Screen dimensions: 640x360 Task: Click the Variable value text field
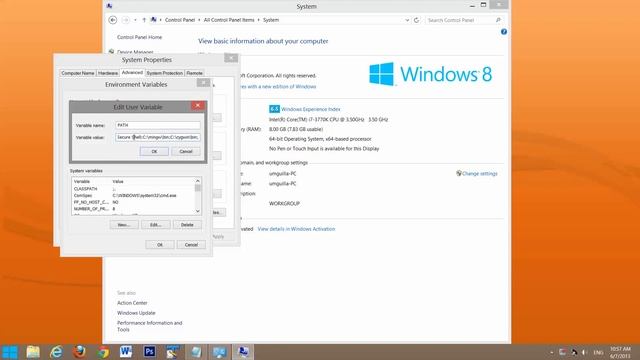158,138
